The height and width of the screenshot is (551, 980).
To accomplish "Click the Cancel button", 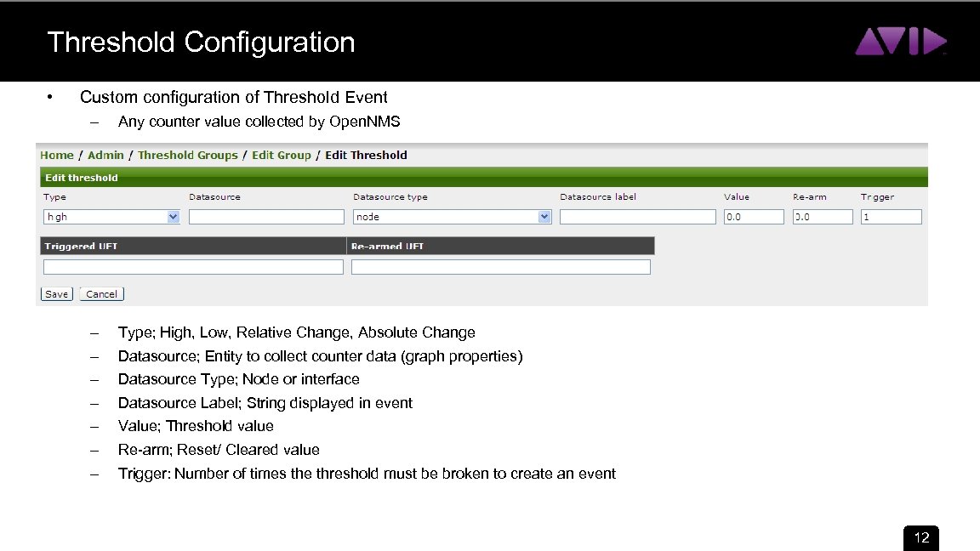I will 101,293.
